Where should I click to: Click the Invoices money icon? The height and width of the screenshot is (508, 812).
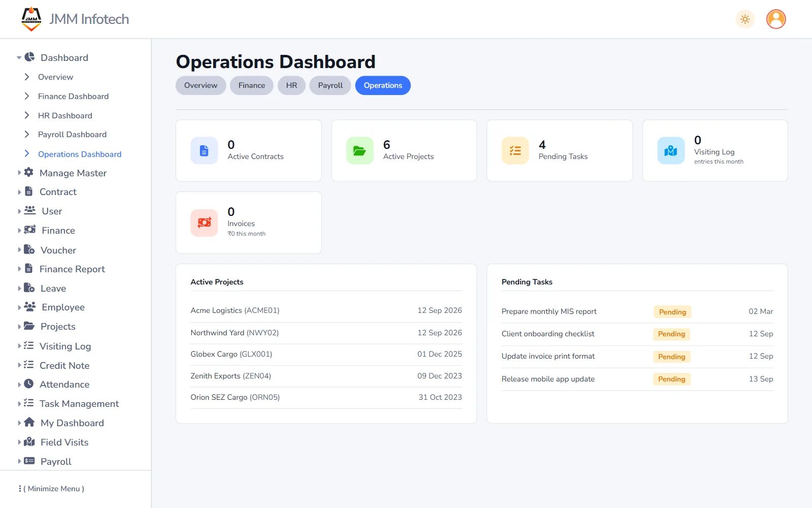(x=204, y=223)
